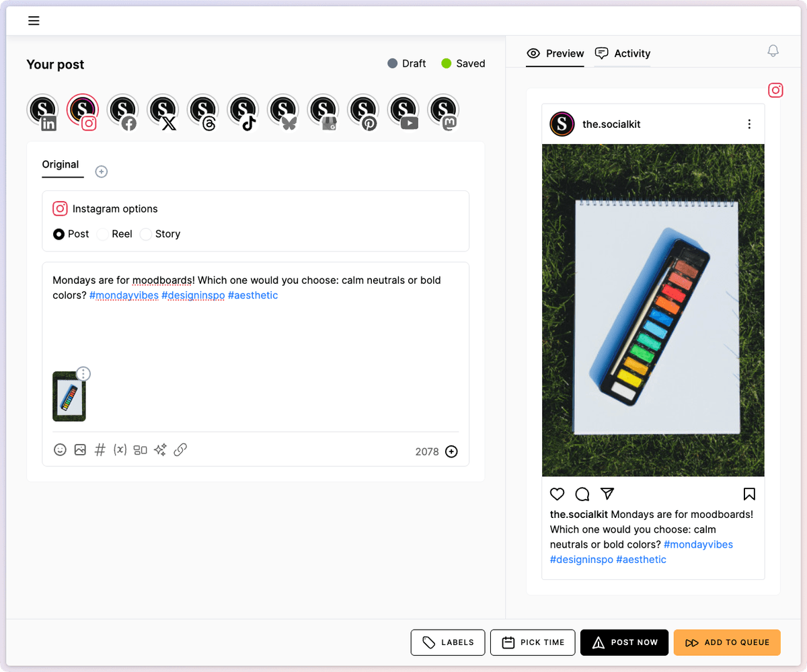Select the Original version tab
The height and width of the screenshot is (672, 807).
61,165
